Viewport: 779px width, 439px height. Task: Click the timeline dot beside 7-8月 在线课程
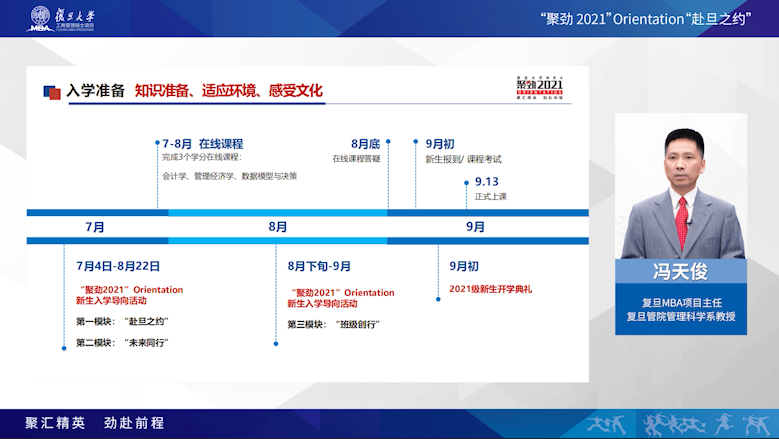tap(157, 143)
